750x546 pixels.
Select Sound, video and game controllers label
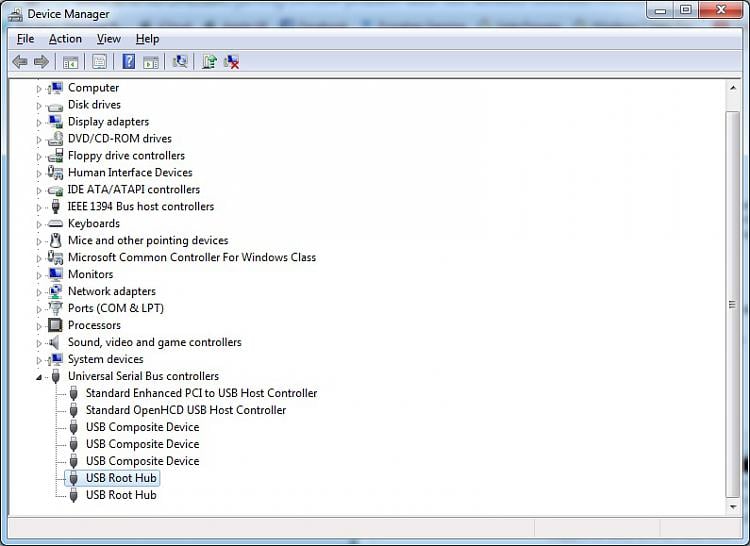(x=154, y=342)
